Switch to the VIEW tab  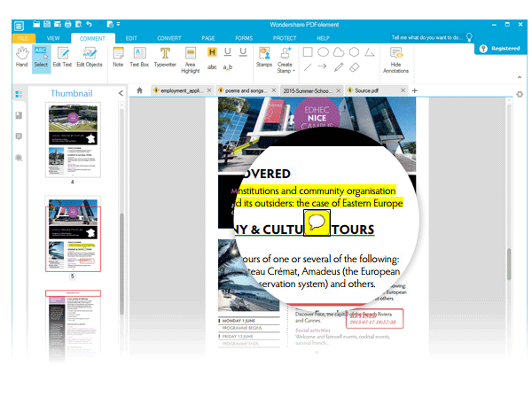(x=53, y=38)
